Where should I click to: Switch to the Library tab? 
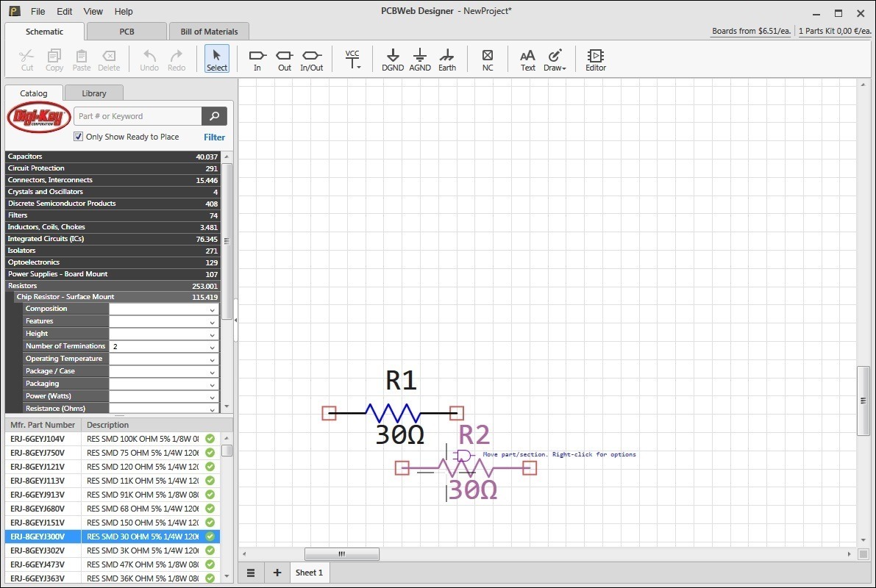pyautogui.click(x=94, y=93)
